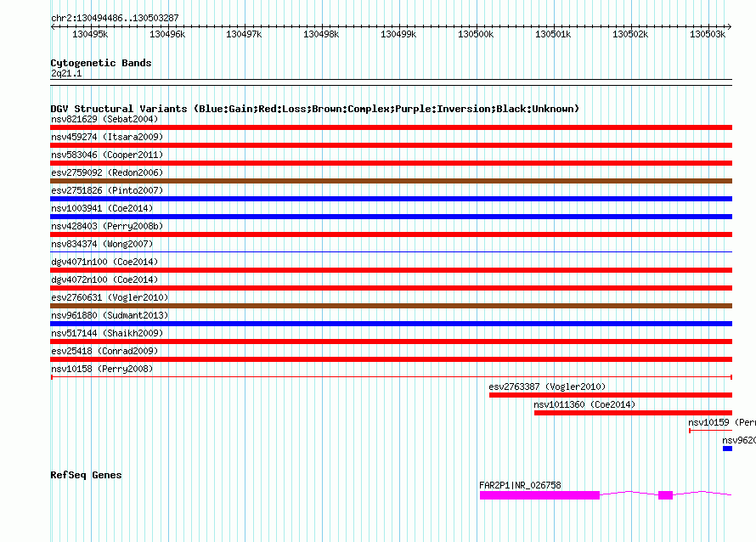Screen dimensions: 756x542
Task: Click the 130496k ruler tick label
Action: pyautogui.click(x=167, y=34)
